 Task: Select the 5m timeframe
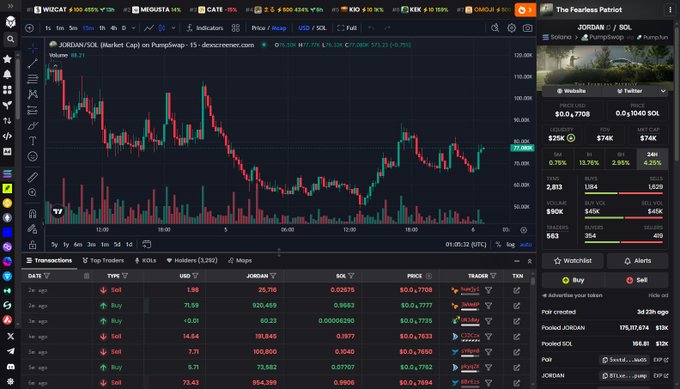tap(73, 28)
